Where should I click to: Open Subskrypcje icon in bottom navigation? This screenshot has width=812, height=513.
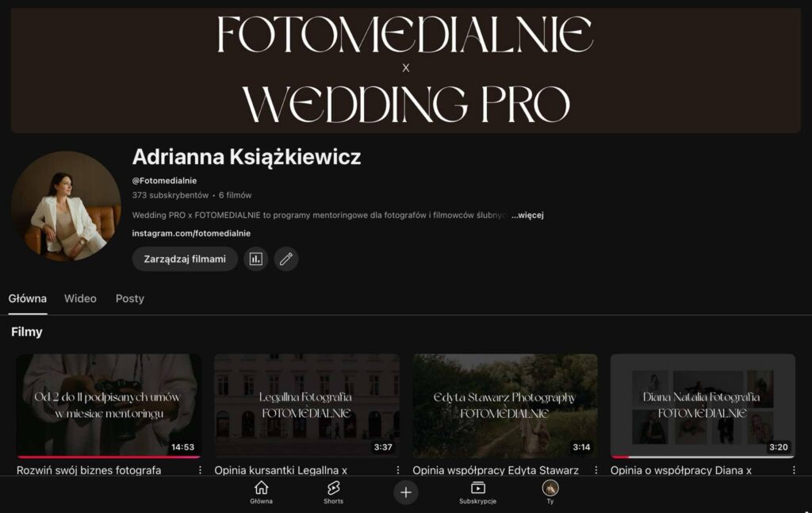click(478, 488)
